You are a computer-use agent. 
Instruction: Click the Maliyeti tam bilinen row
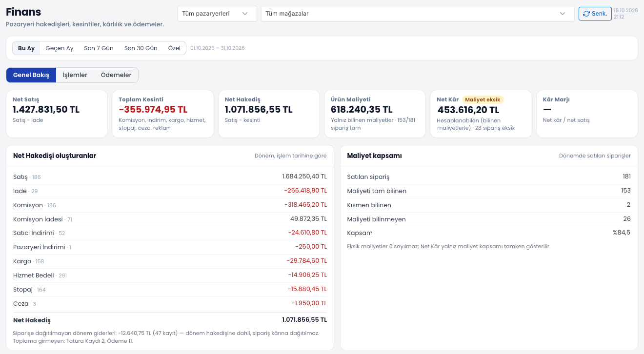click(489, 191)
